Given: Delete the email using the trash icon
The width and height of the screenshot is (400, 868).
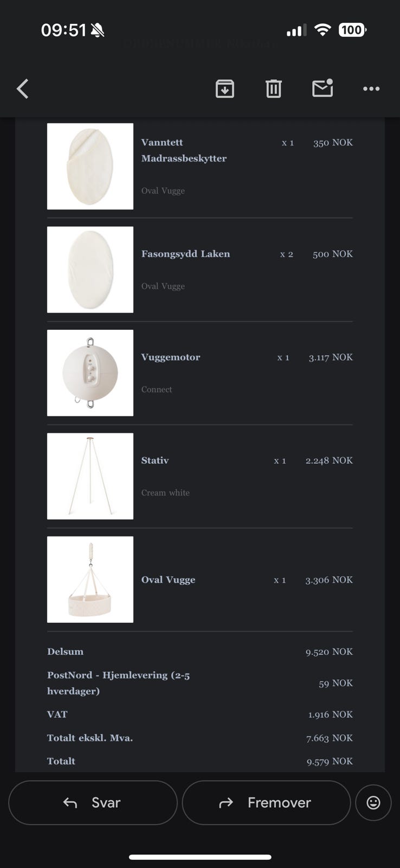Looking at the screenshot, I should pos(274,88).
